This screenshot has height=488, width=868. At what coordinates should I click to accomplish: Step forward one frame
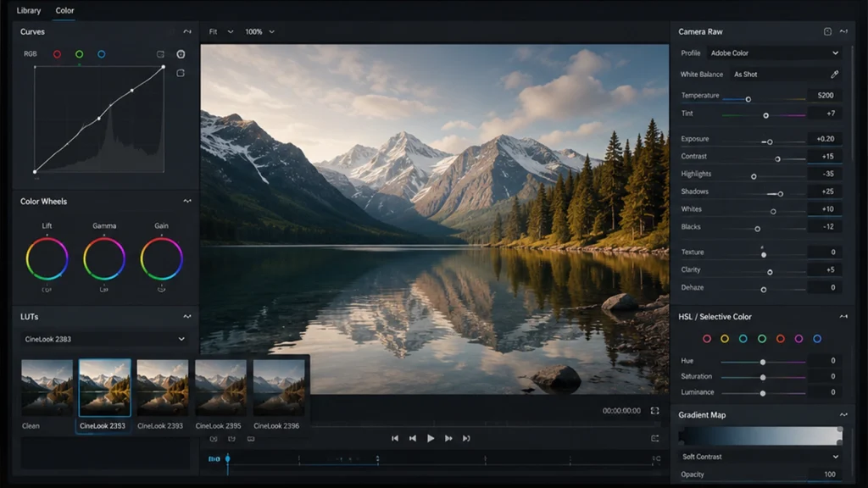tap(448, 438)
